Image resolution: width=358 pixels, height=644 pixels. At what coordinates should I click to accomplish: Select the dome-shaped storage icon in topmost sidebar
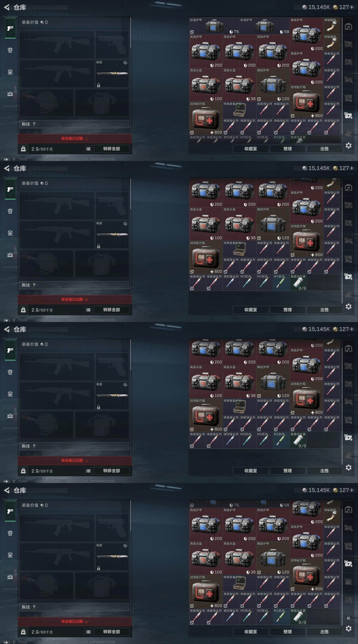pyautogui.click(x=349, y=27)
